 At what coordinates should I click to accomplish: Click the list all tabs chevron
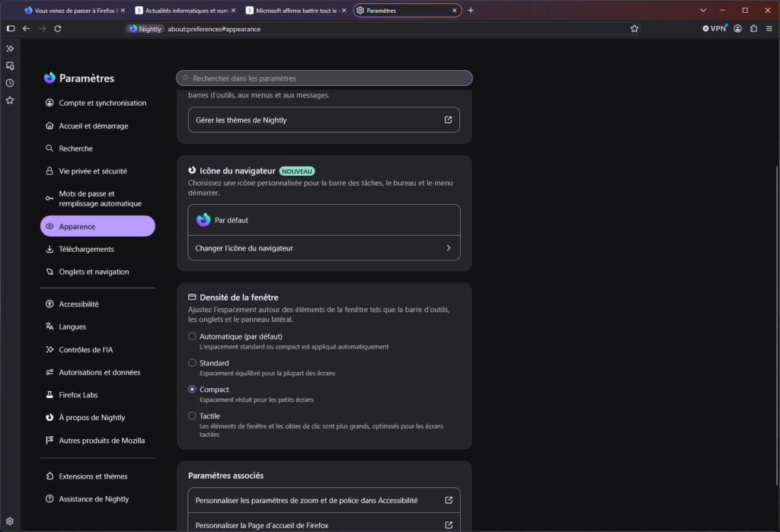point(703,11)
